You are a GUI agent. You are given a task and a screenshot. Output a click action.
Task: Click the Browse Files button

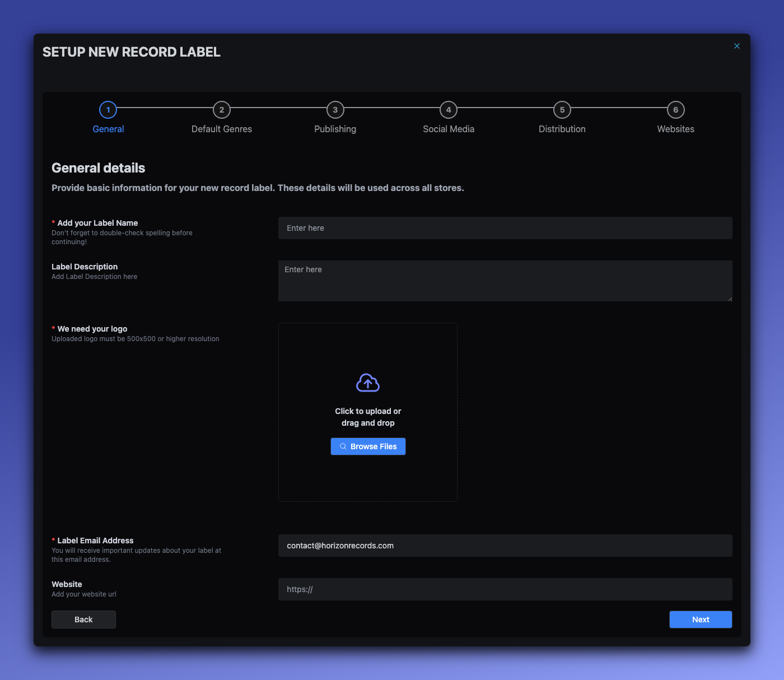[x=368, y=446]
